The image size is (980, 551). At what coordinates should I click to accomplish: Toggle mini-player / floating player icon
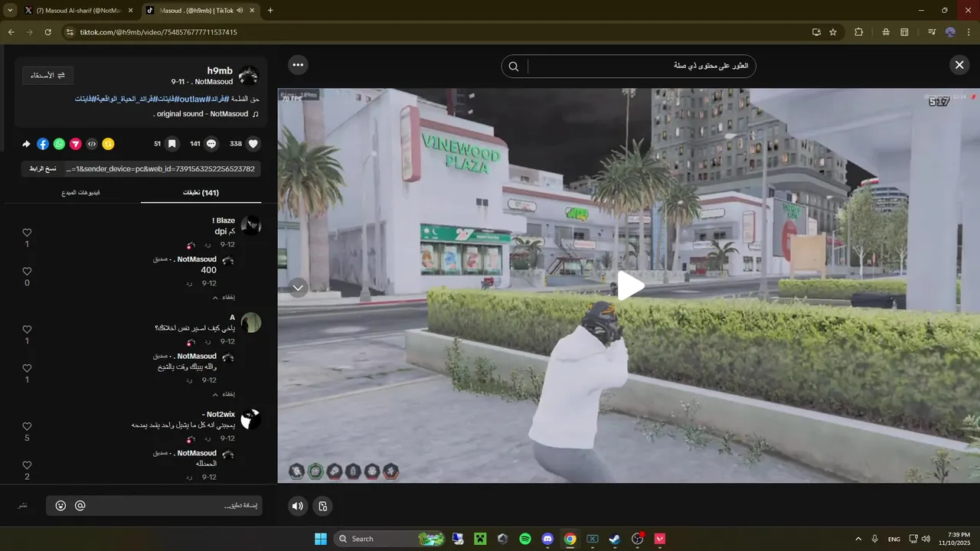click(323, 506)
